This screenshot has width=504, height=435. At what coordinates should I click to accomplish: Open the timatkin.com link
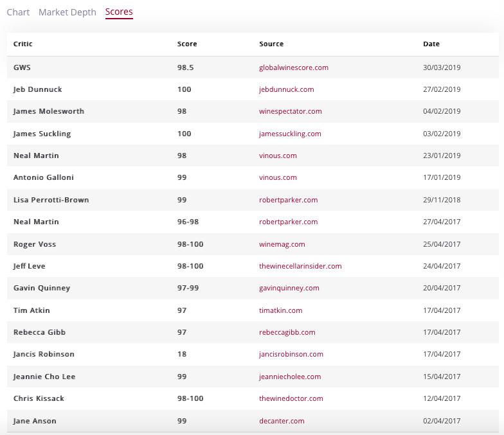[280, 310]
